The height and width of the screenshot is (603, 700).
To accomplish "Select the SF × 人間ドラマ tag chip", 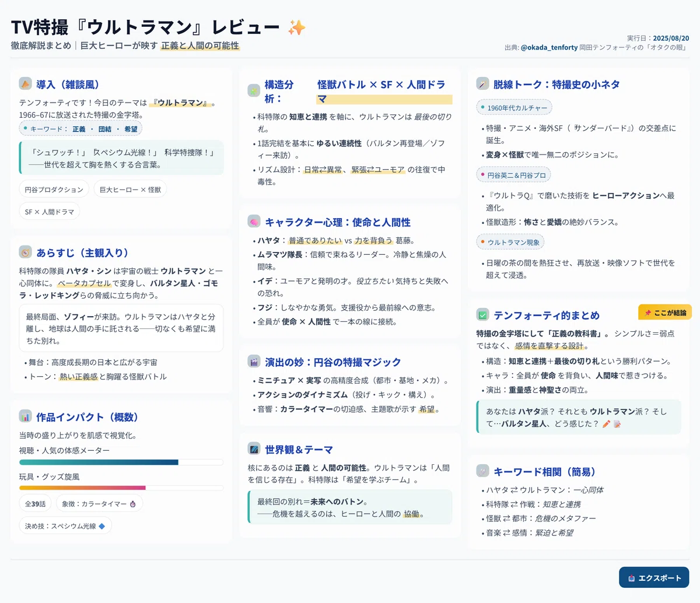I will pos(50,212).
